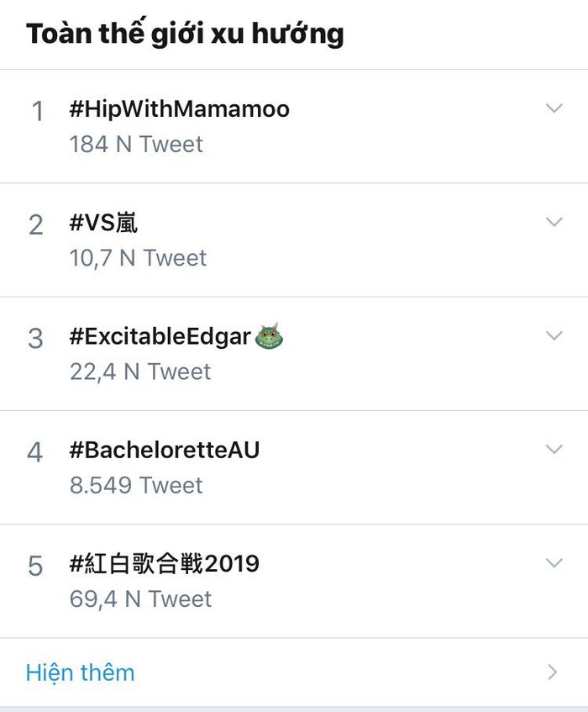Viewport: 588px width, 712px height.
Task: Open the #ExcitableEdgar trending hashtag
Action: 160,336
